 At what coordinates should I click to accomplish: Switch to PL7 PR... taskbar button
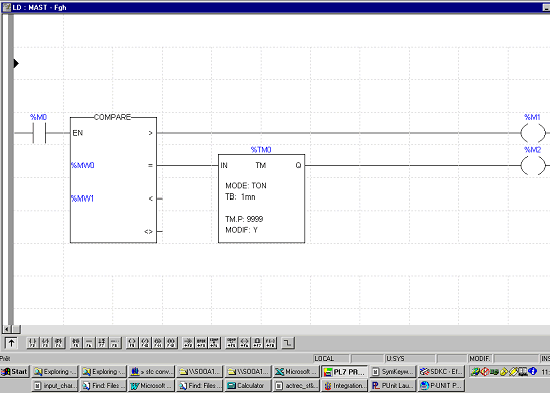[345, 371]
